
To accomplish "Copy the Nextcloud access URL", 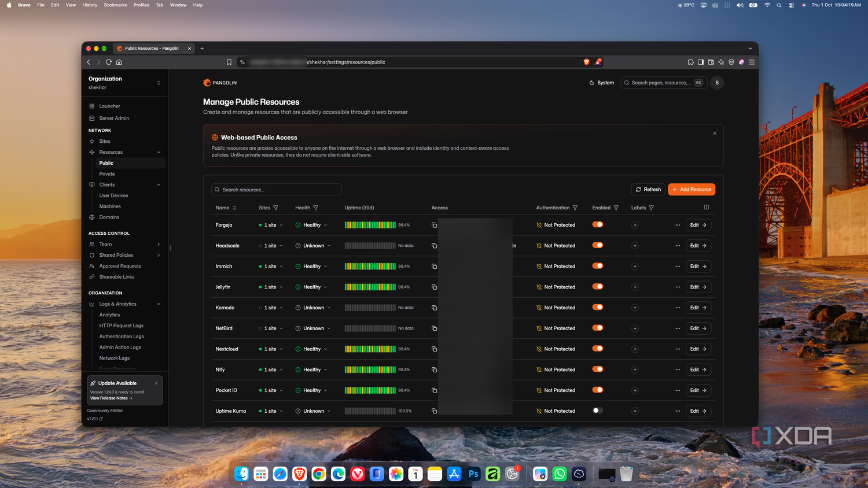I will pyautogui.click(x=434, y=349).
